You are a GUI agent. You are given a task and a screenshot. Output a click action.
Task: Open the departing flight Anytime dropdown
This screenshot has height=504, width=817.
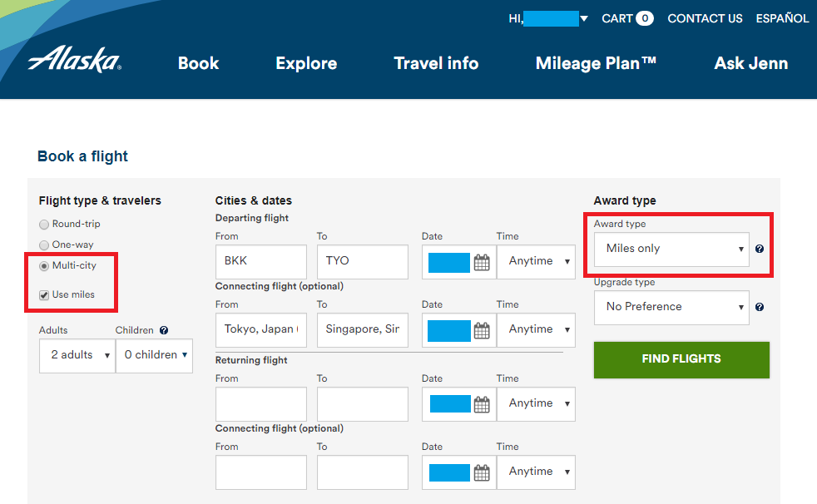536,262
